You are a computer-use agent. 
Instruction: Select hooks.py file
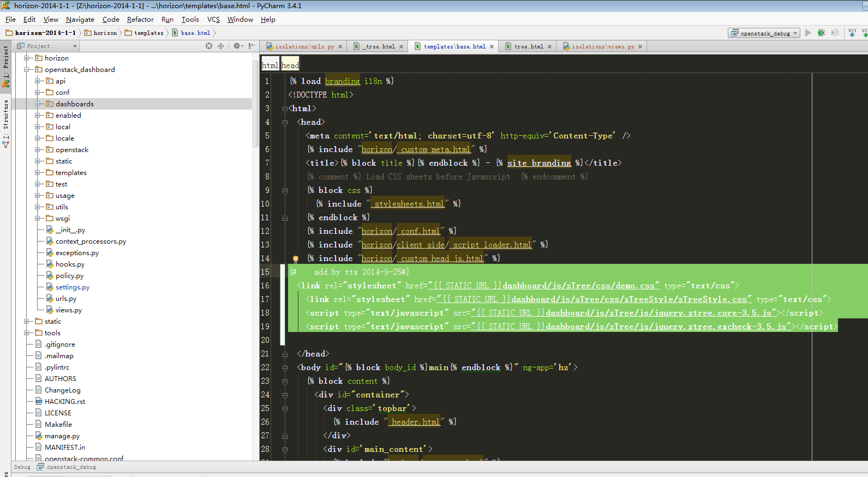70,264
